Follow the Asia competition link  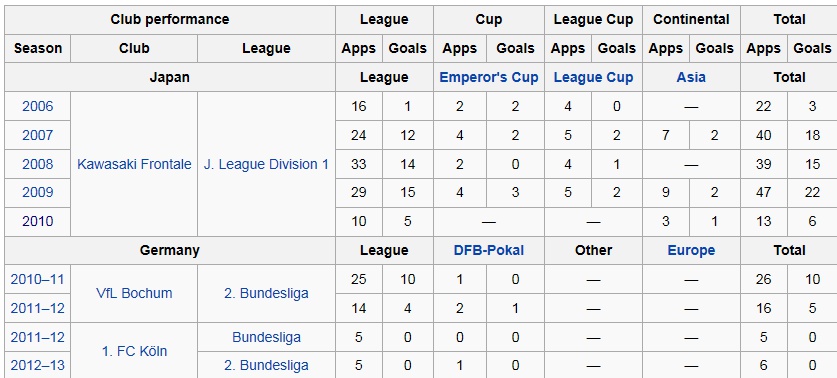point(691,77)
